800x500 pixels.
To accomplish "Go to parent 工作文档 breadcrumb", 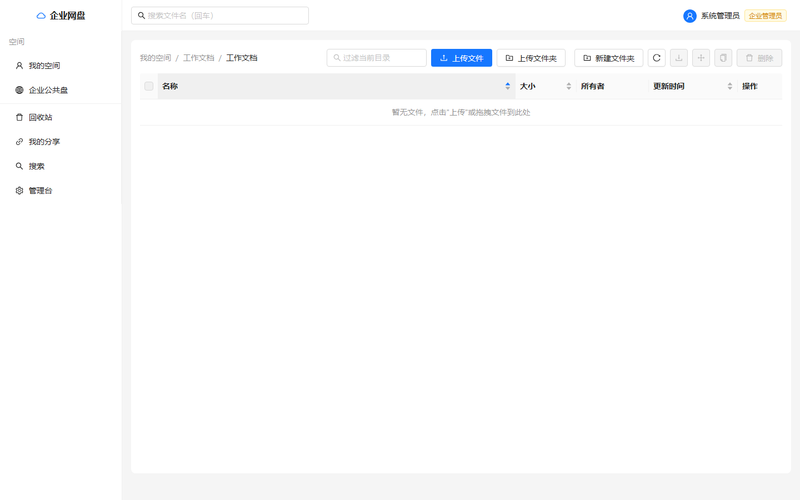I will 198,58.
